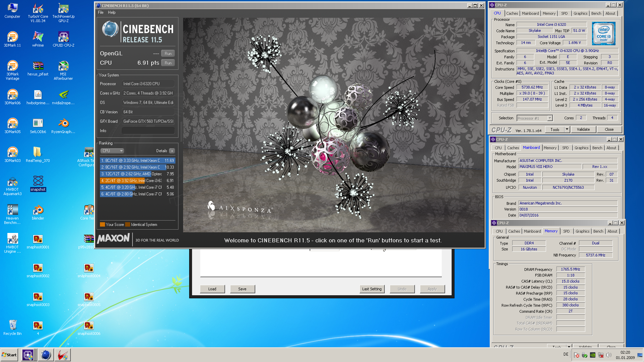This screenshot has height=362, width=644.
Task: Open the 3DMark05 desktop icon
Action: tap(12, 126)
